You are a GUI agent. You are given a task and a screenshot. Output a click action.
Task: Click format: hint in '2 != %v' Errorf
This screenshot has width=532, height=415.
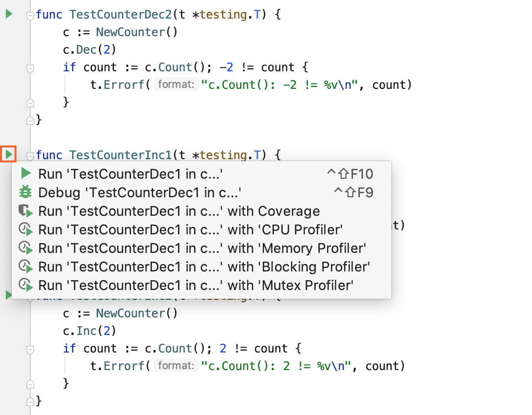click(176, 366)
